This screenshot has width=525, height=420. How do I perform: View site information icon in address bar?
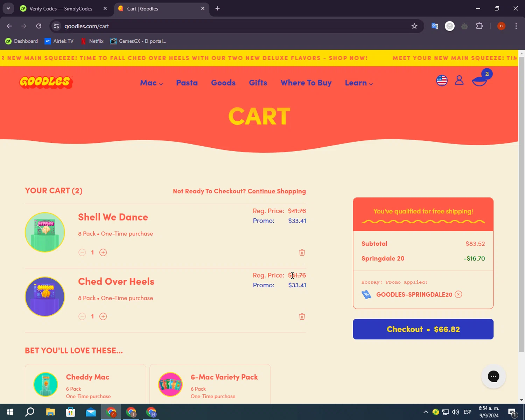tap(56, 26)
